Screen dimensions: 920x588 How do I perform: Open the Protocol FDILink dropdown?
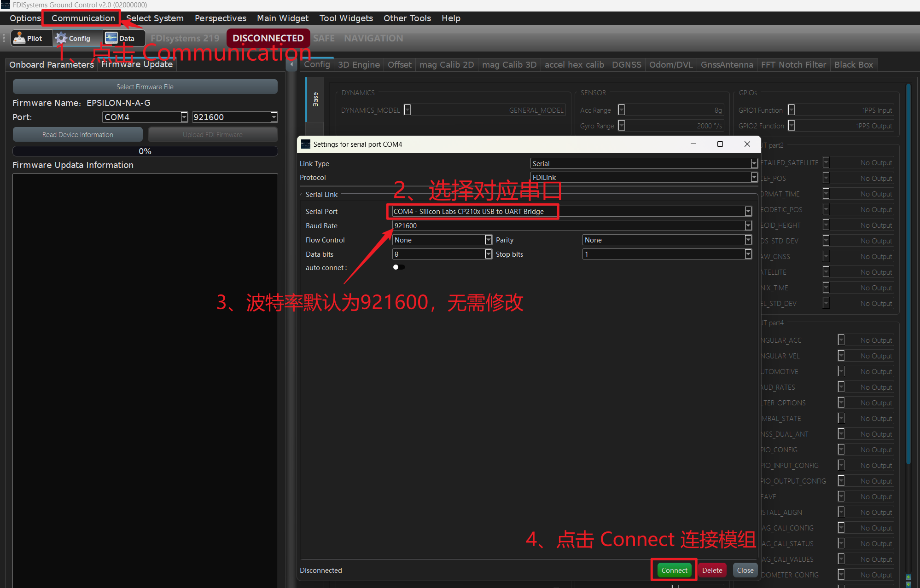click(x=644, y=177)
